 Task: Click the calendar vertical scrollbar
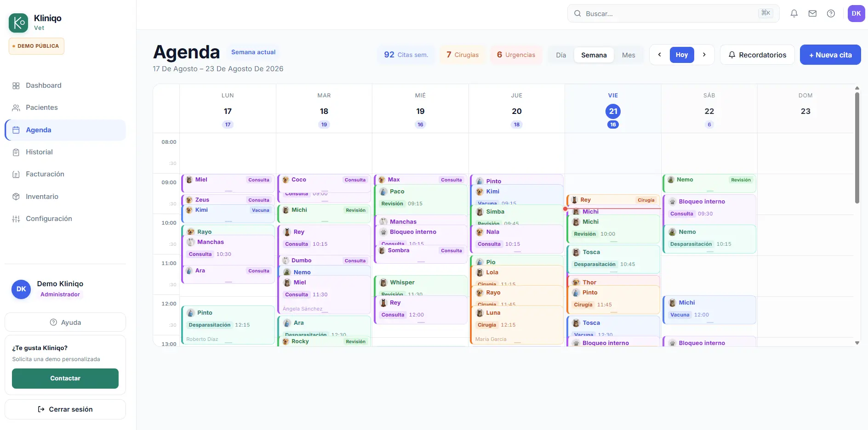pyautogui.click(x=857, y=147)
